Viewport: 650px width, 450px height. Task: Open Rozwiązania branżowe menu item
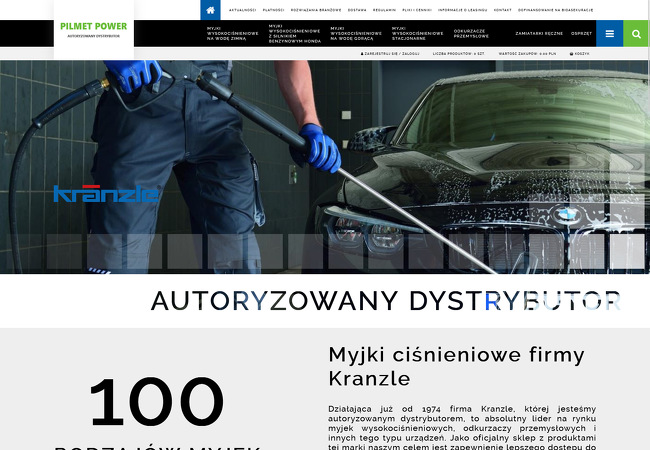[x=316, y=10]
